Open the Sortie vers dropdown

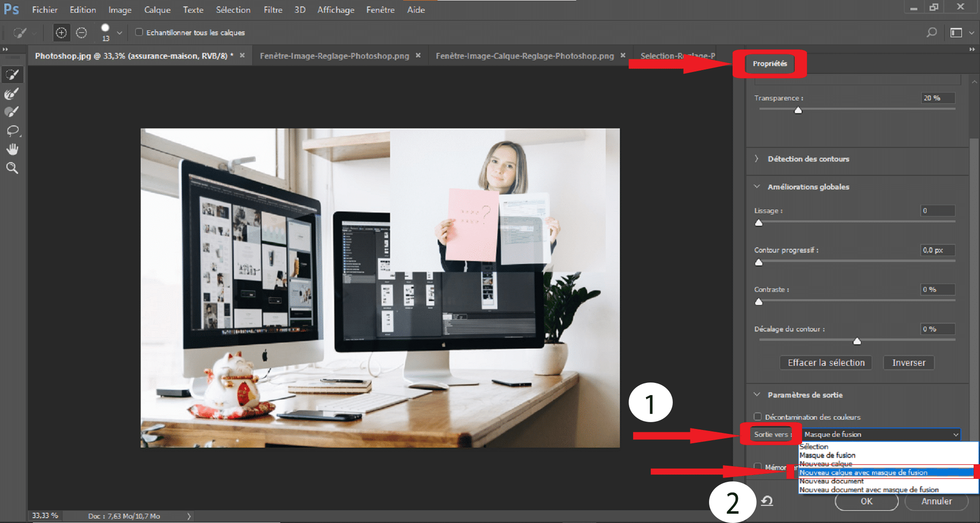tap(880, 434)
